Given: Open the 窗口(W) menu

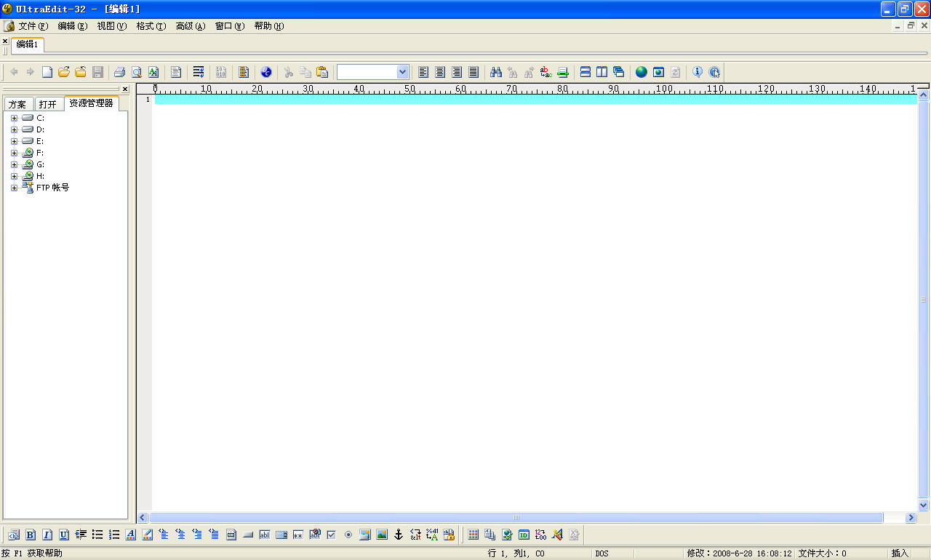Looking at the screenshot, I should coord(230,26).
